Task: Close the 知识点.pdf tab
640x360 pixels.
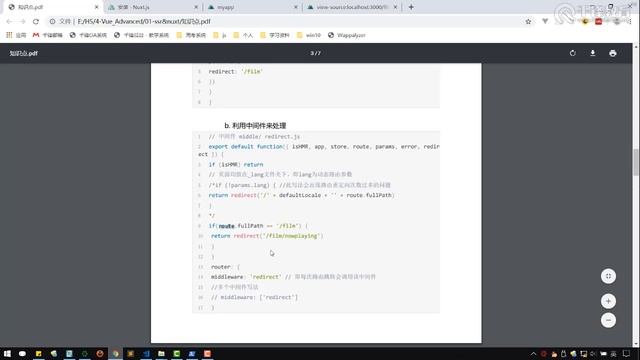Action: (96, 7)
